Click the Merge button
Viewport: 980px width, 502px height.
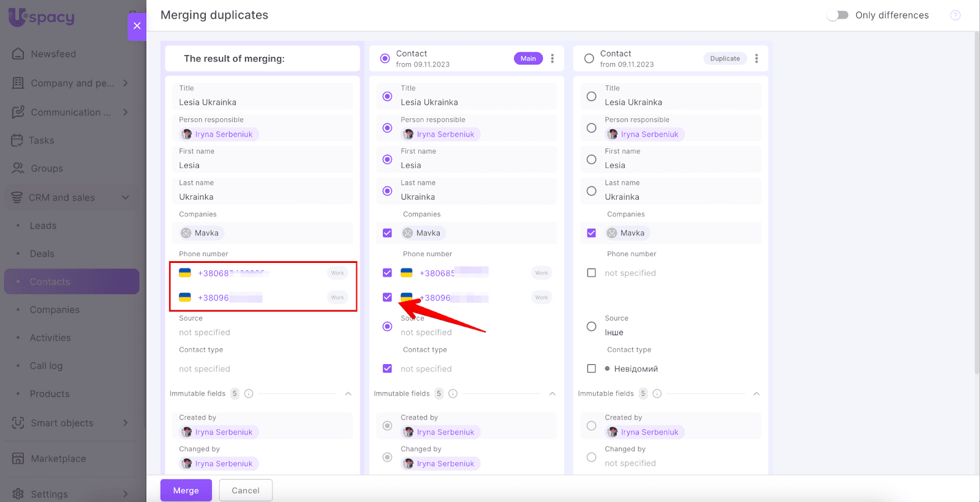[186, 490]
